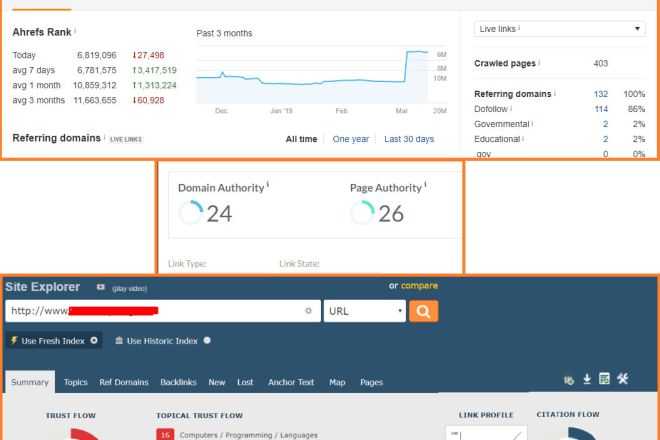The height and width of the screenshot is (440, 660).
Task: Click the 114 Dofollow count
Action: 601,109
